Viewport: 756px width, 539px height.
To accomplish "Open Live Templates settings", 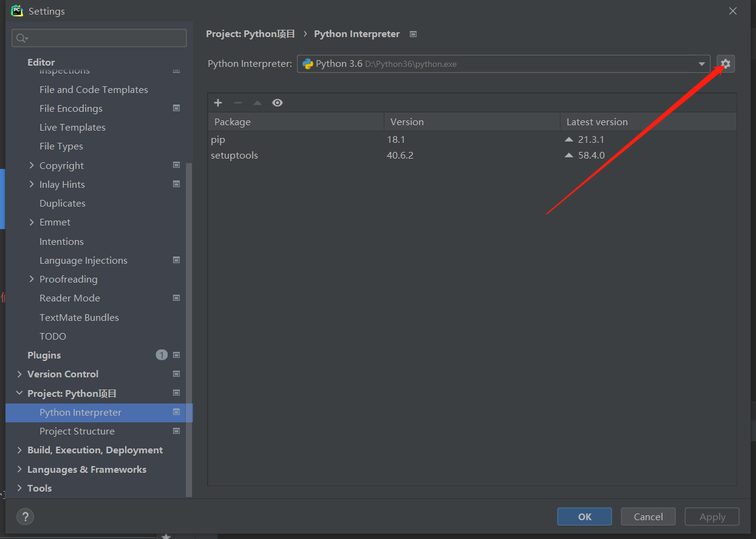I will [72, 127].
